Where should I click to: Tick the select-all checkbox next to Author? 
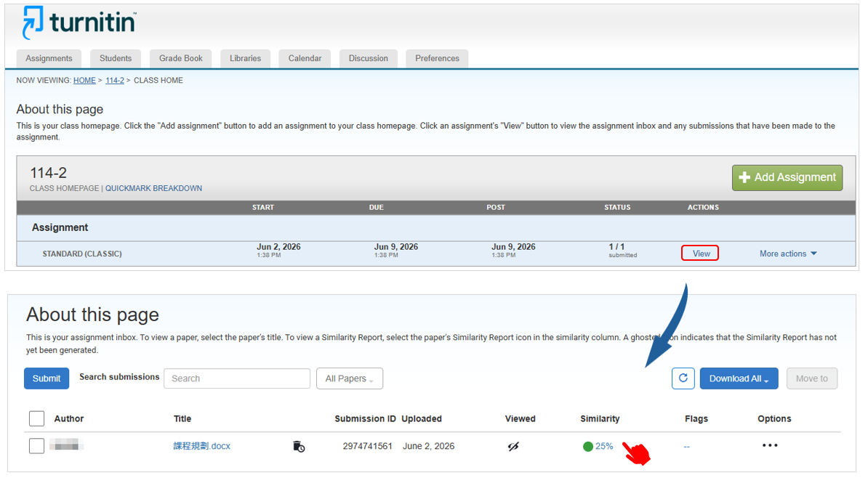[36, 418]
